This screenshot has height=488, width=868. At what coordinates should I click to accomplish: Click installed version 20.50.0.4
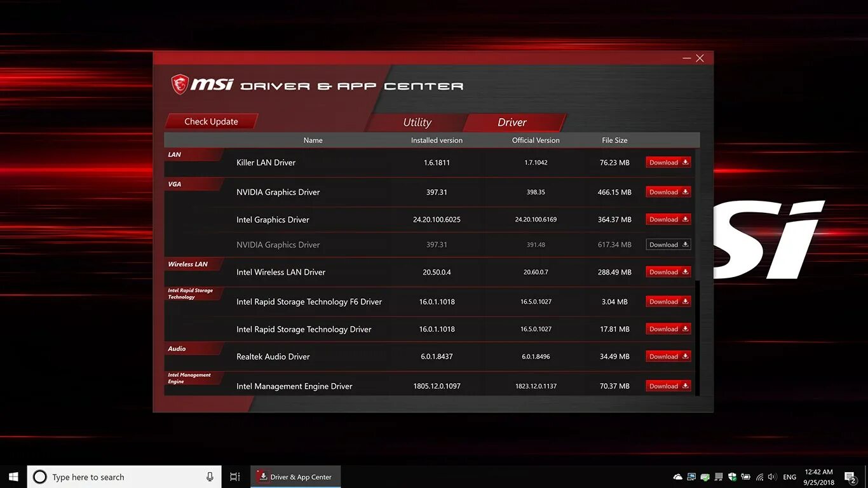437,272
